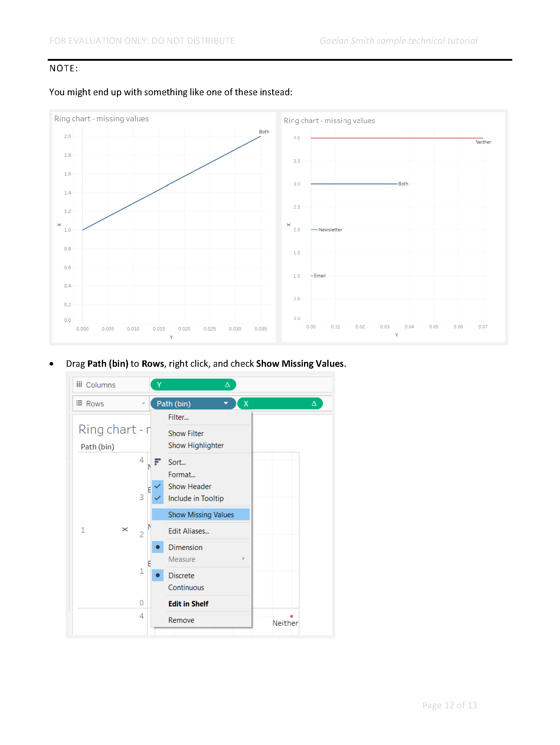The height and width of the screenshot is (745, 560).
Task: Click Remove in the context menu
Action: tap(181, 620)
